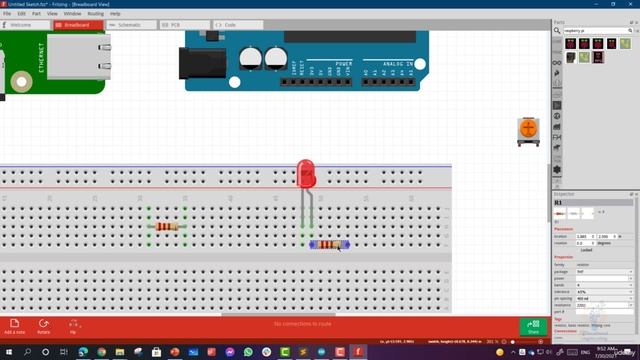Viewport: 640px width, 360px height.
Task: Open the Arduino parts bin icon
Action: coord(557,62)
